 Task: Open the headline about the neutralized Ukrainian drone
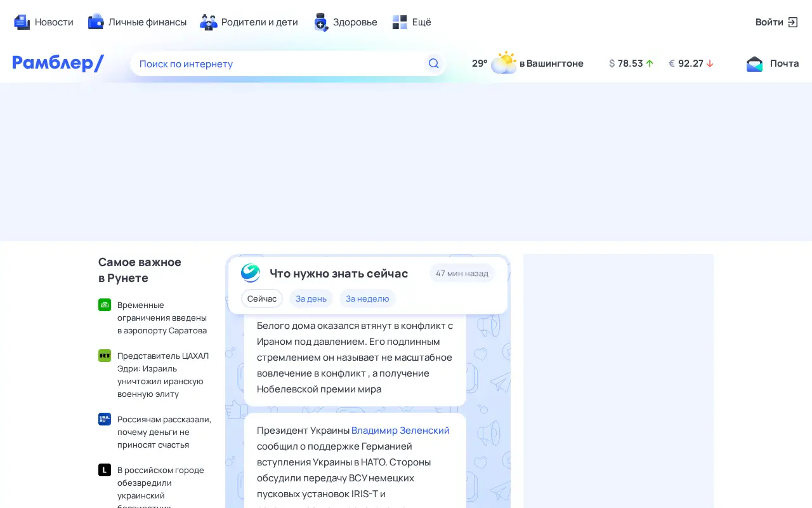pyautogui.click(x=161, y=486)
